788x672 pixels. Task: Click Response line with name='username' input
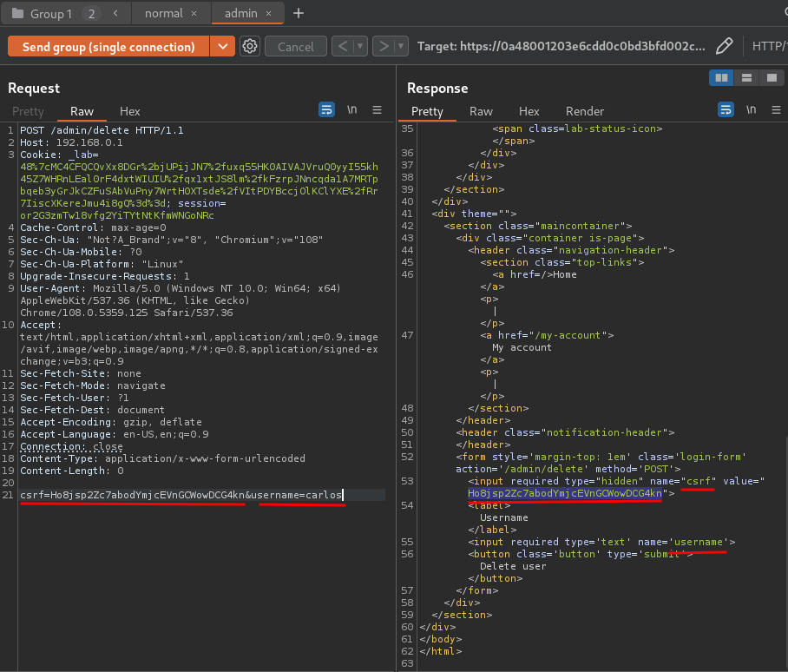pyautogui.click(x=601, y=542)
